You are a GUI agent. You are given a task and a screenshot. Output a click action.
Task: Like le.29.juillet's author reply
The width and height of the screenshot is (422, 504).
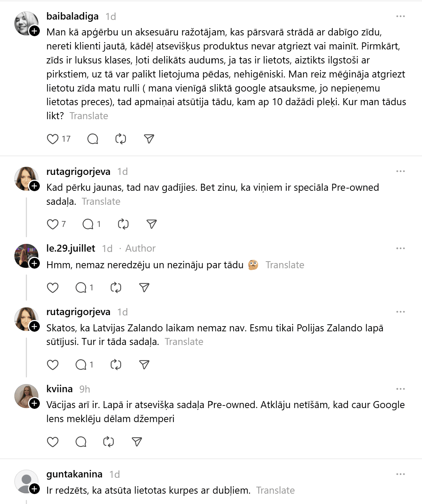click(x=53, y=288)
